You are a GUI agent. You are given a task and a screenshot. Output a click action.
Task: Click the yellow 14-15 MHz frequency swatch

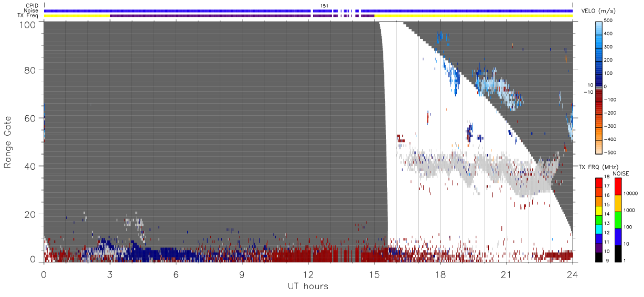point(599,210)
